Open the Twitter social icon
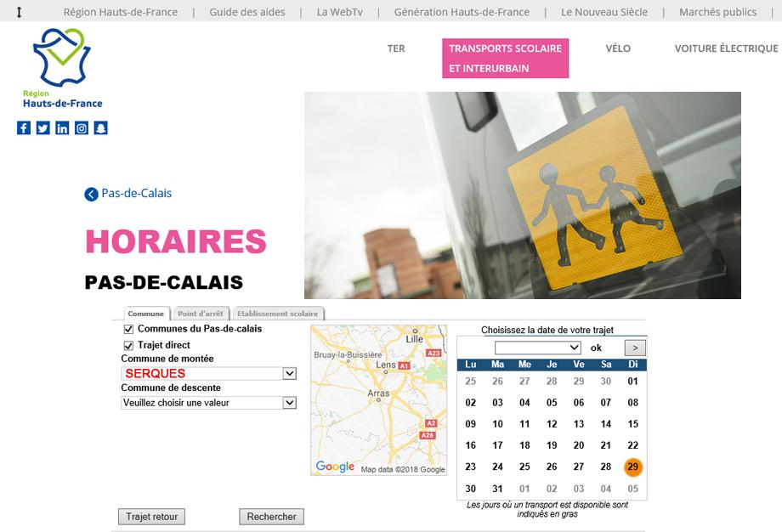 click(x=42, y=128)
